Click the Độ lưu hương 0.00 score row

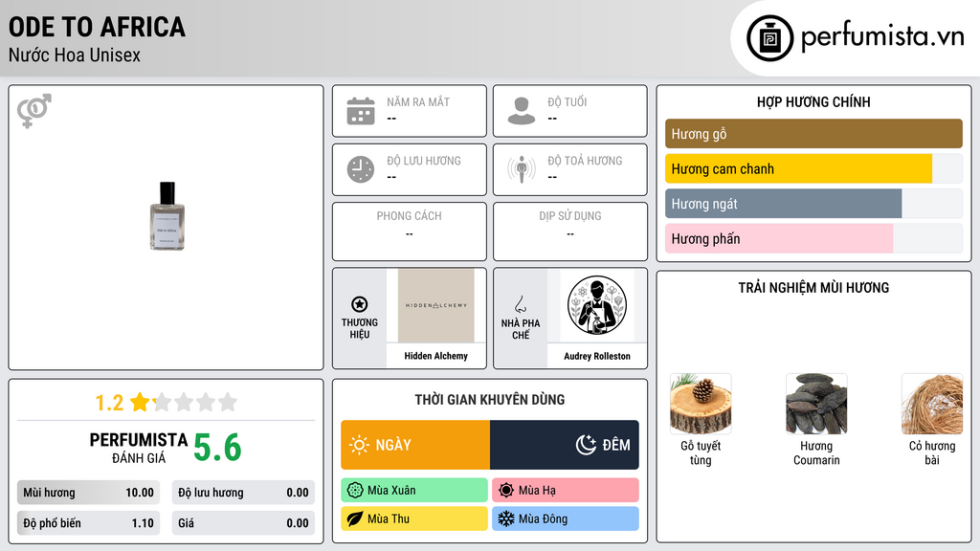[243, 493]
